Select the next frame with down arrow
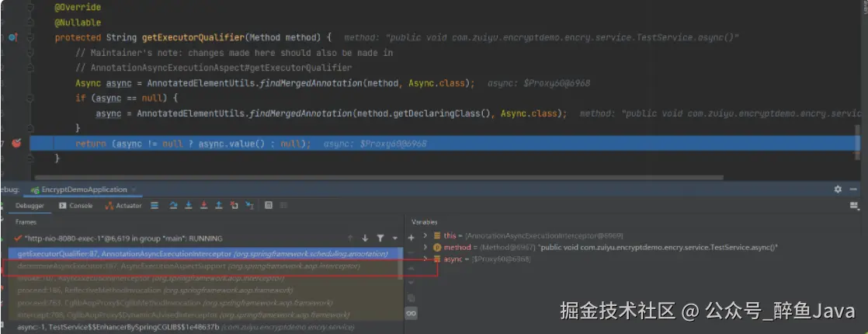 pos(365,238)
